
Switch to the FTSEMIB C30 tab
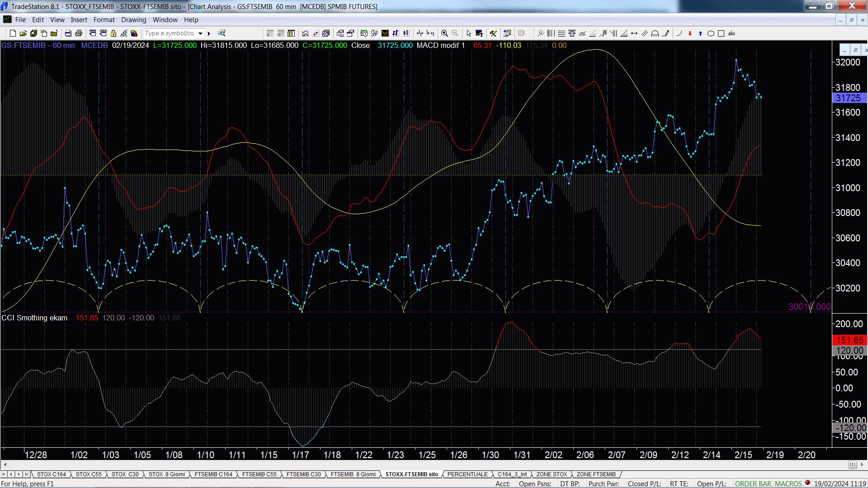[x=303, y=474]
